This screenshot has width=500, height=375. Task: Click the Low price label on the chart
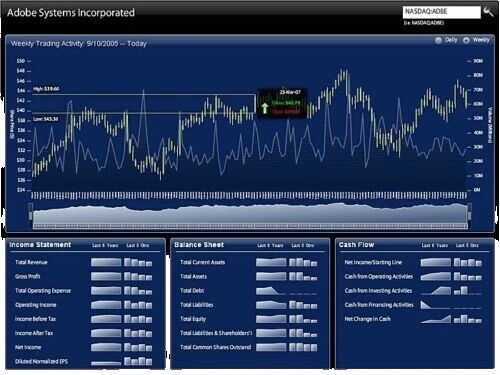click(45, 119)
